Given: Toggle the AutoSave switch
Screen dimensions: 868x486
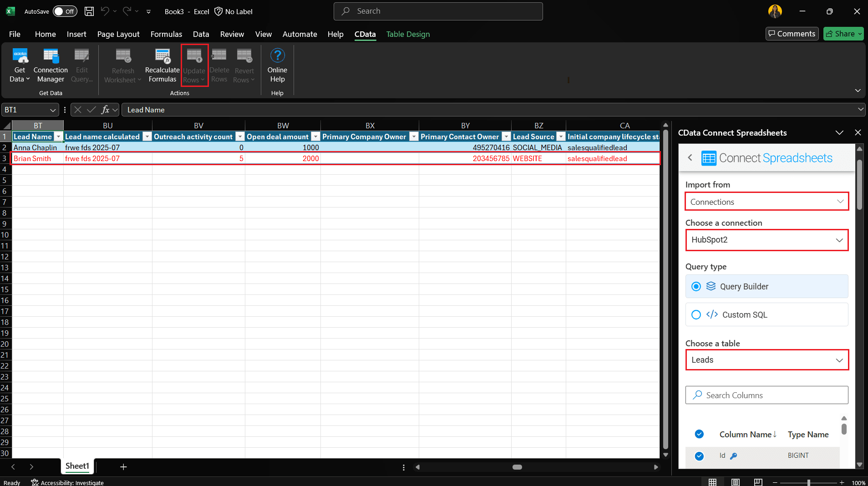Looking at the screenshot, I should click(x=65, y=11).
